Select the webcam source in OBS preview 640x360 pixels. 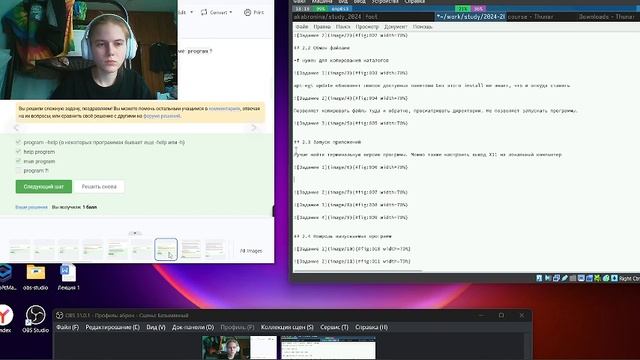pos(227,347)
